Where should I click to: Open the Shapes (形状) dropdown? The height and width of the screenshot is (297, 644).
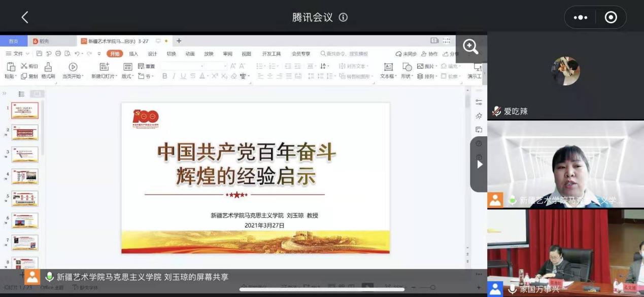click(x=407, y=77)
